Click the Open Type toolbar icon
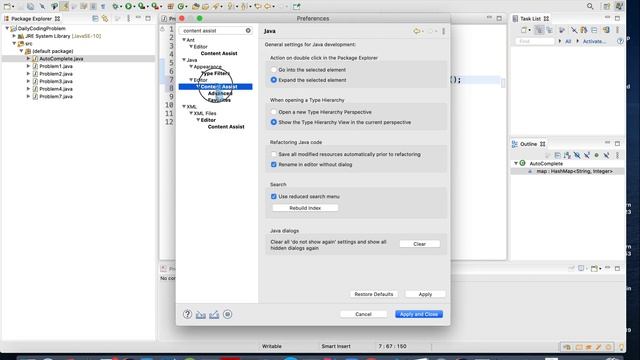Viewport: 640px width, 360px height. coord(196,6)
